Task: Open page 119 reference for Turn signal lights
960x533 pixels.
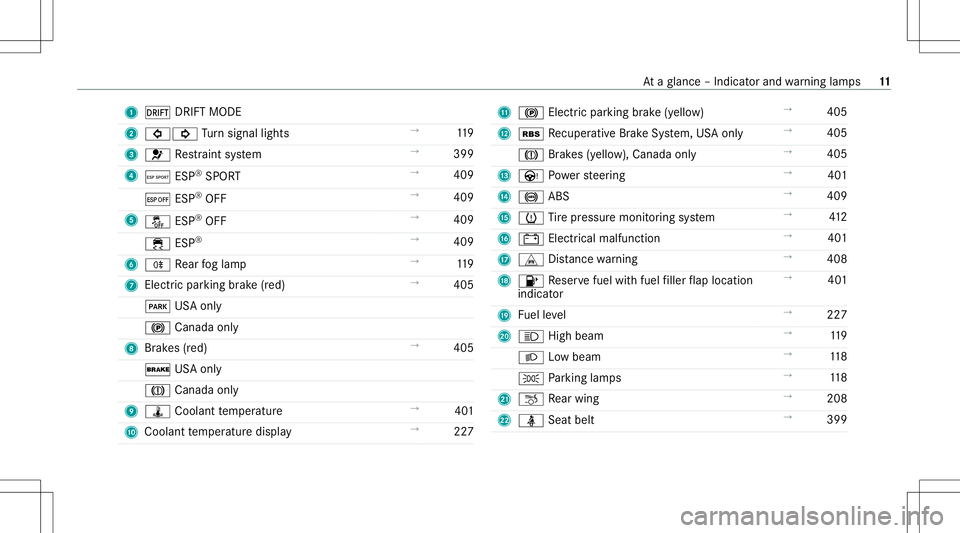Action: (x=465, y=133)
